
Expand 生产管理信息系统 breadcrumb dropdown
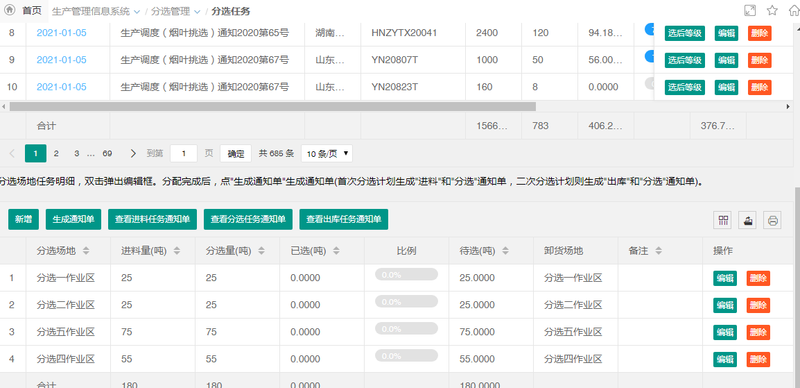[136, 11]
